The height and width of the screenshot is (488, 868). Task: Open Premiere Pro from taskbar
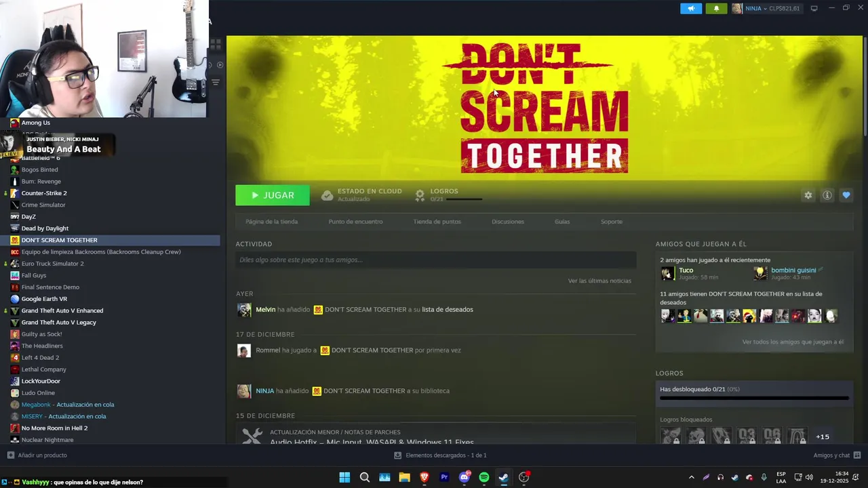444,477
